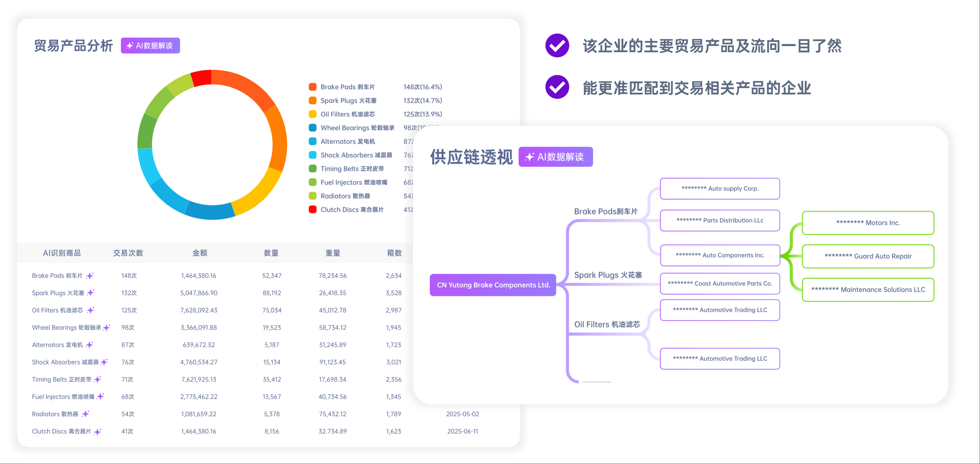980x464 pixels.
Task: Click Timing Belts quantity 35,412
Action: tap(272, 379)
